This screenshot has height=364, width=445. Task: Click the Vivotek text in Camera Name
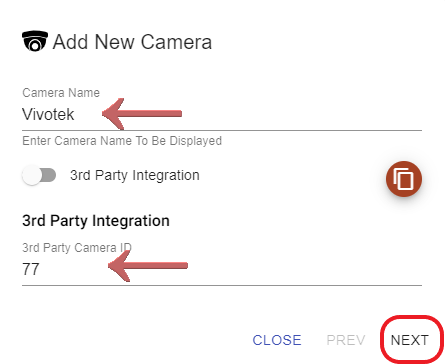pyautogui.click(x=48, y=114)
